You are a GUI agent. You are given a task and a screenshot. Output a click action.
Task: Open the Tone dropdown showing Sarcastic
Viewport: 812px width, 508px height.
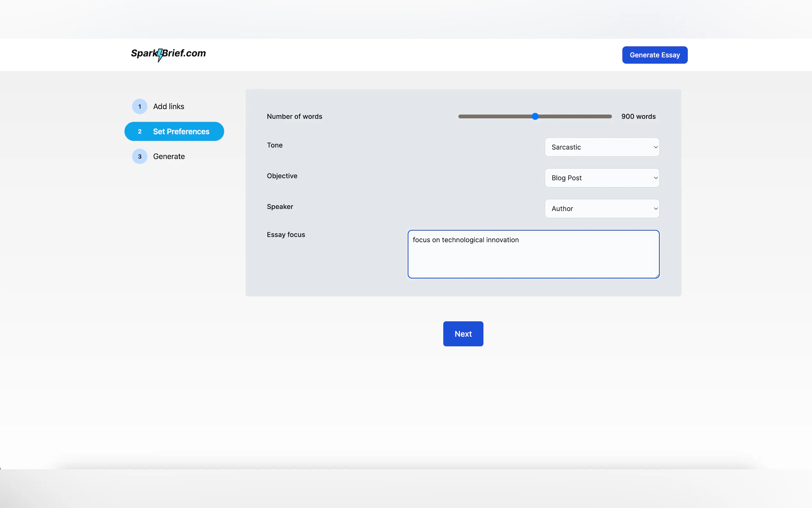pos(601,147)
